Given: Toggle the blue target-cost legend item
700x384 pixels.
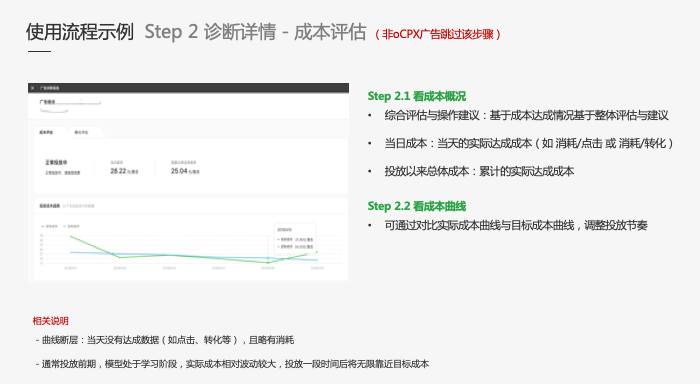Looking at the screenshot, I should pos(71,226).
